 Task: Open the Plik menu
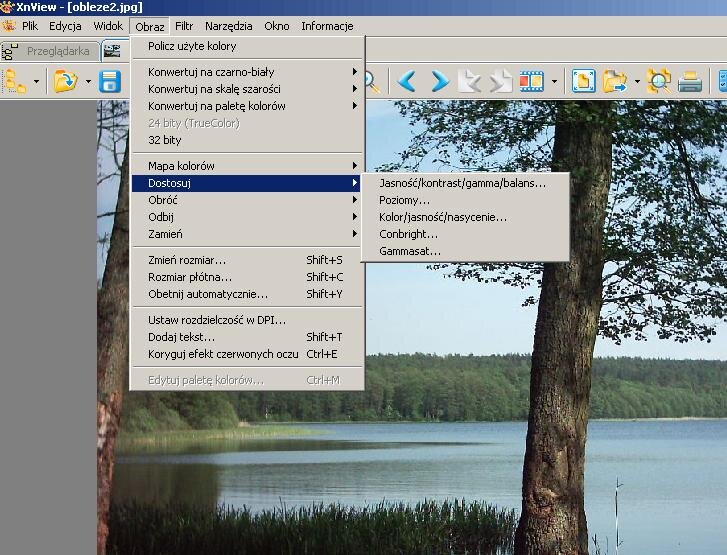(x=30, y=26)
